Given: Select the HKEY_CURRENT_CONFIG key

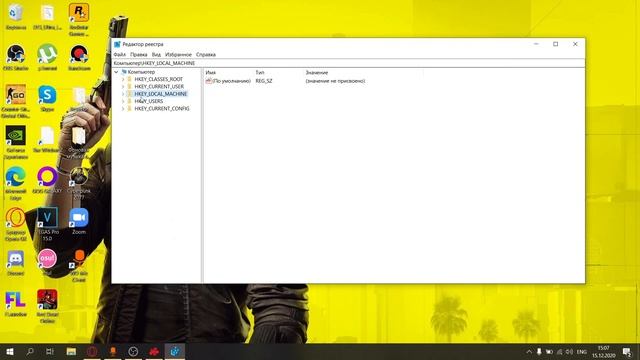Looking at the screenshot, I should 162,109.
